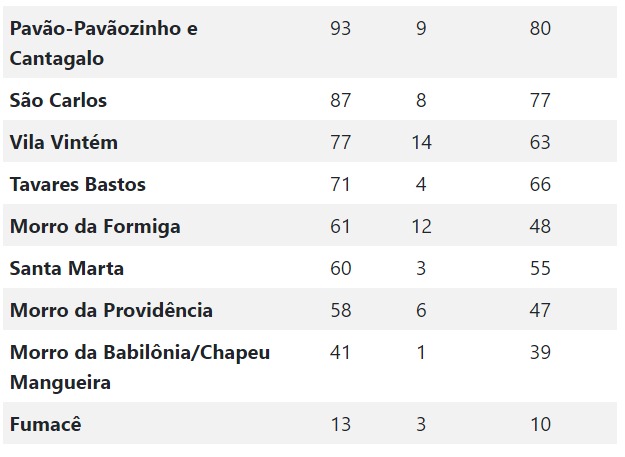625x457 pixels.
Task: Select value 39 in Morro da Babilônia row
Action: click(x=540, y=352)
